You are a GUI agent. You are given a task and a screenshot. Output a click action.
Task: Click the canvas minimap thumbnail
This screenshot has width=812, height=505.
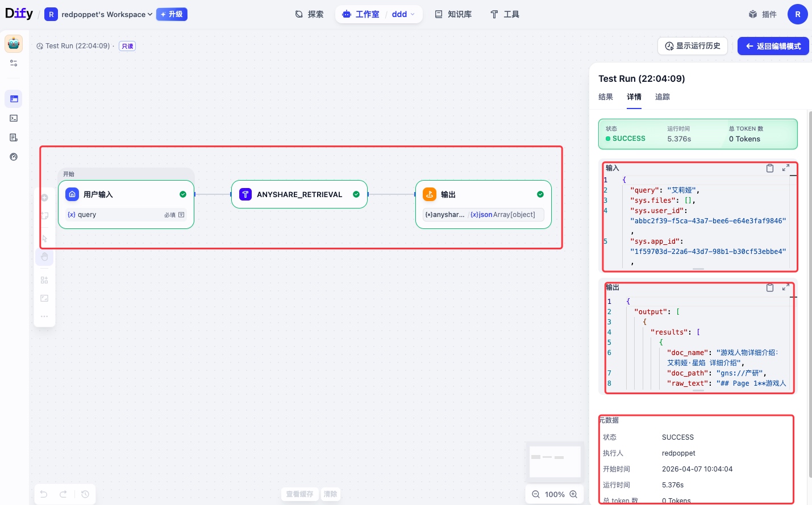point(555,461)
